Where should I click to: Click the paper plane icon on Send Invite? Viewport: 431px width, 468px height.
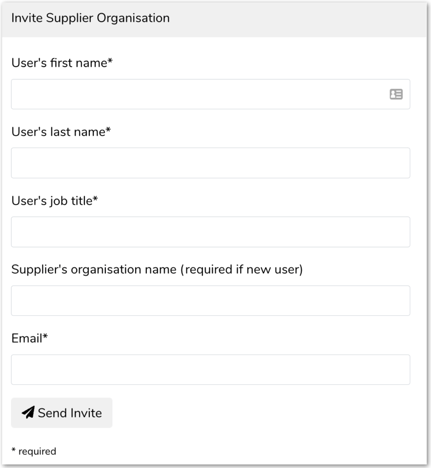coord(28,413)
